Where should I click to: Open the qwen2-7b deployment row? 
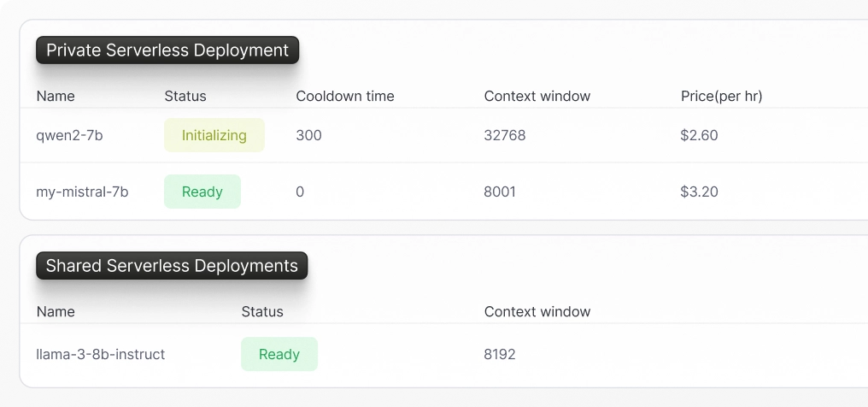444,135
